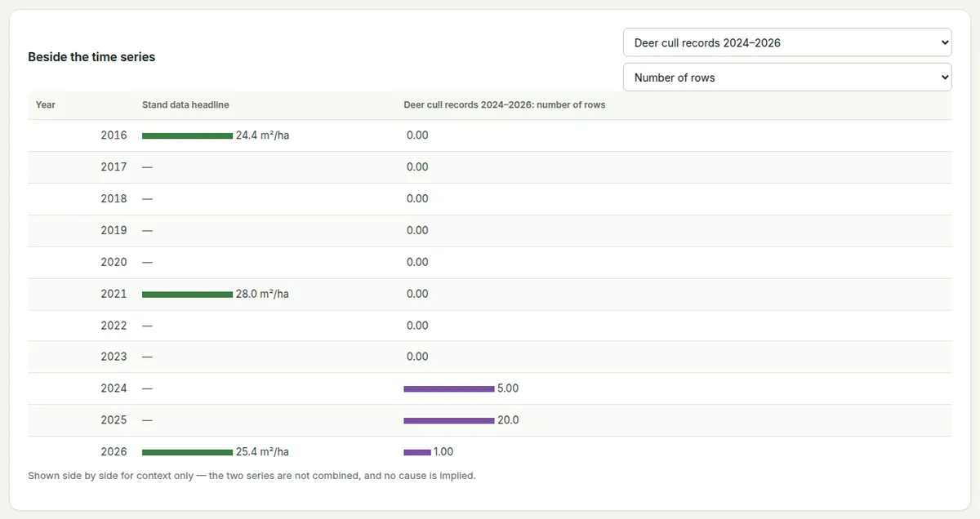Click the side by side context footnote
This screenshot has width=980, height=519.
point(252,475)
